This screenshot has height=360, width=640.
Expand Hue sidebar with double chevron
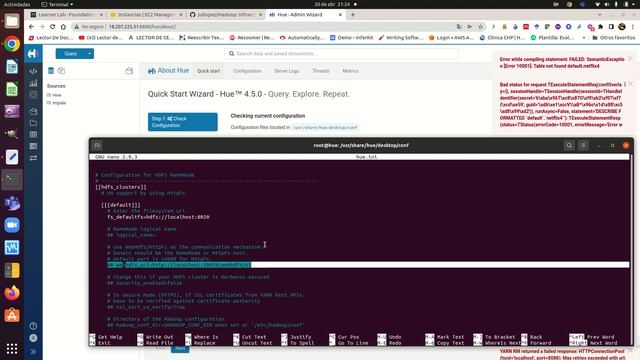tap(33, 351)
